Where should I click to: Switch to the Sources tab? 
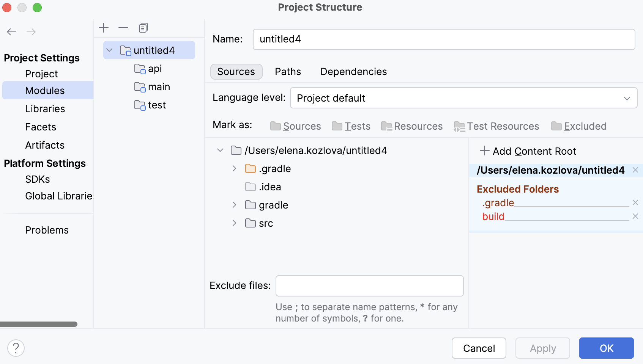click(236, 72)
